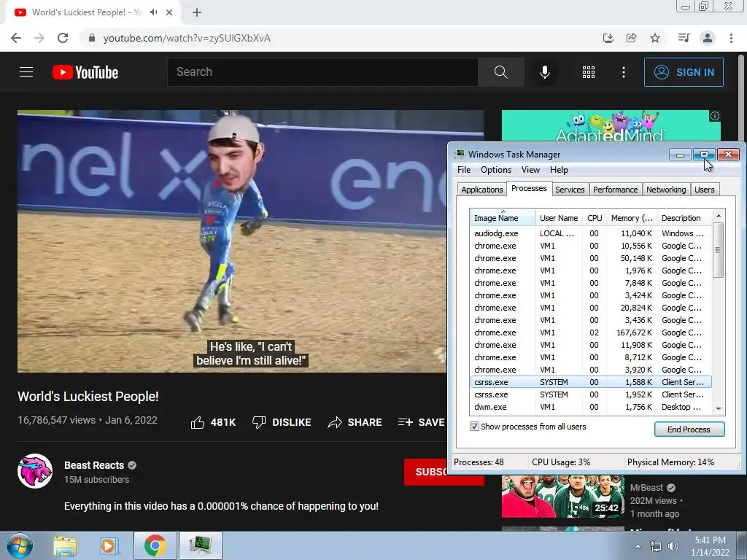Open Chrome three-dot menu
This screenshot has height=560, width=747.
pyautogui.click(x=731, y=38)
